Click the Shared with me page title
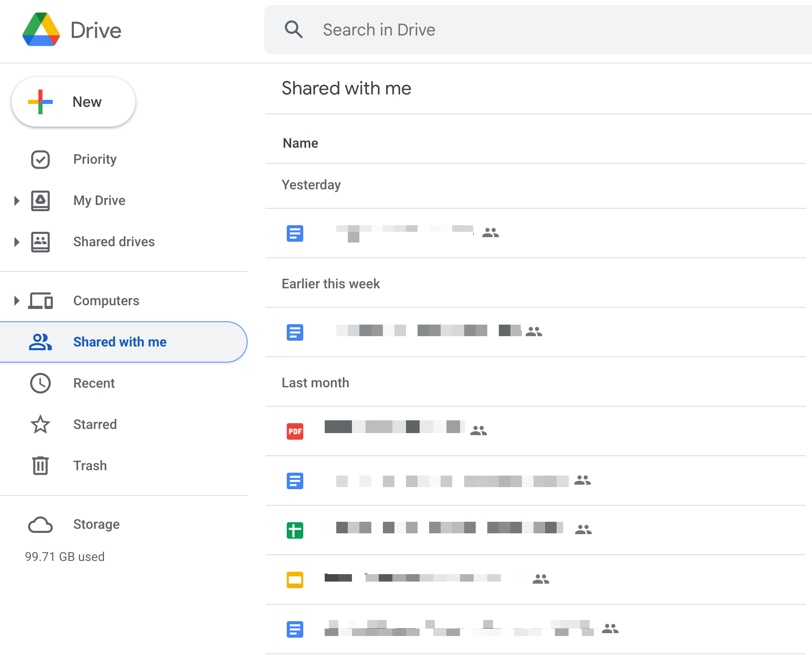 tap(347, 88)
